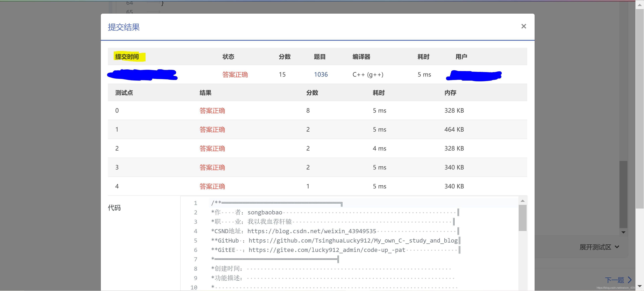
Task: Close the 提交结果 dialog with the X
Action: coord(523,26)
